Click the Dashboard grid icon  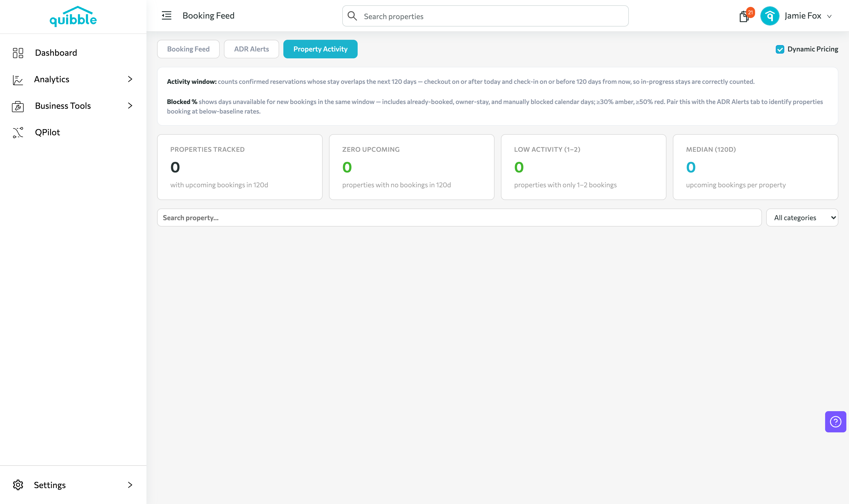point(18,53)
